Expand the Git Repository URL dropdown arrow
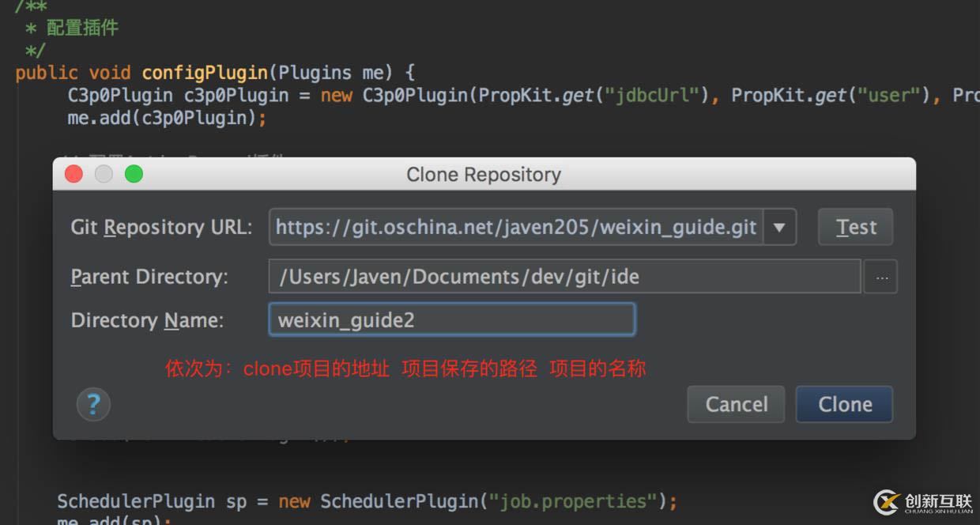The width and height of the screenshot is (980, 525). [779, 228]
